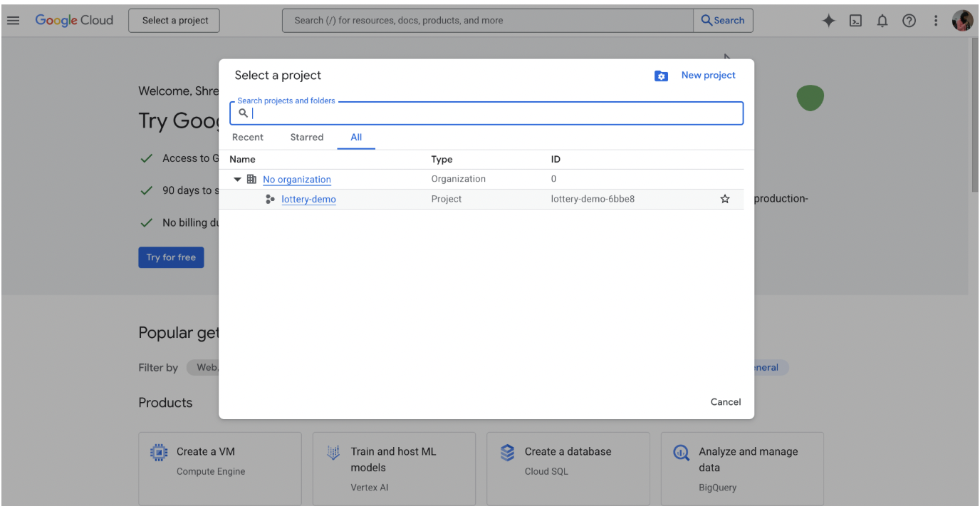Cancel the project selection dialog
The width and height of the screenshot is (980, 509).
pos(726,402)
